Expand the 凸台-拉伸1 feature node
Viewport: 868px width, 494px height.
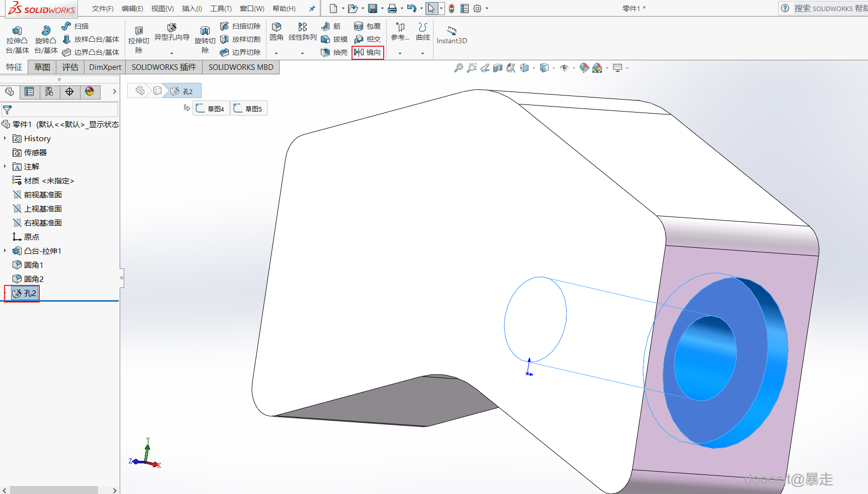(x=5, y=251)
